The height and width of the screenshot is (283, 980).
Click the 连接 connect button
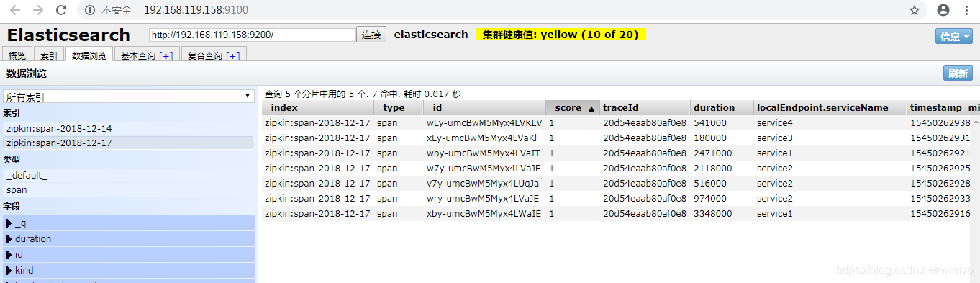[x=372, y=35]
